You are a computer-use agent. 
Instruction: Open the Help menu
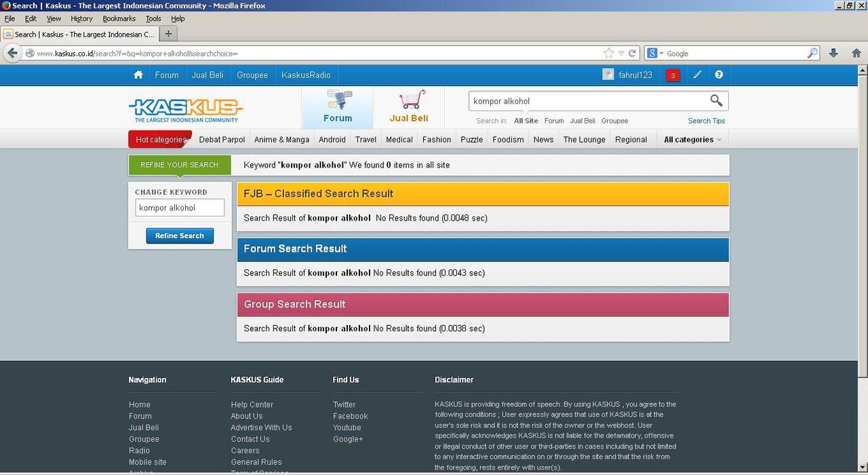pyautogui.click(x=178, y=18)
